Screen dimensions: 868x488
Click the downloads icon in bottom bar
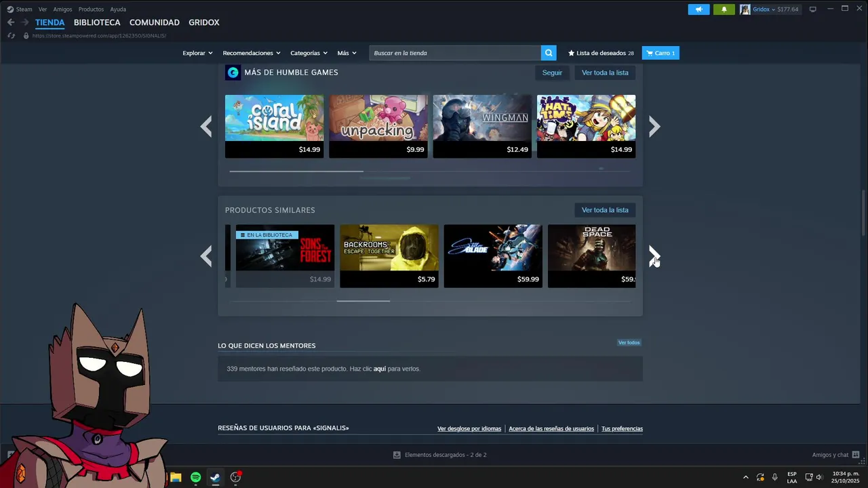pos(397,455)
